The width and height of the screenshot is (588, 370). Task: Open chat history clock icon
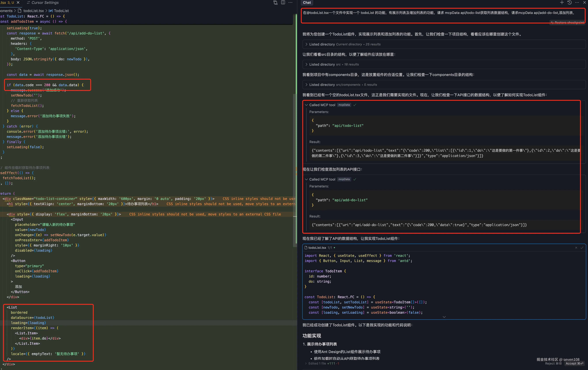pos(569,2)
